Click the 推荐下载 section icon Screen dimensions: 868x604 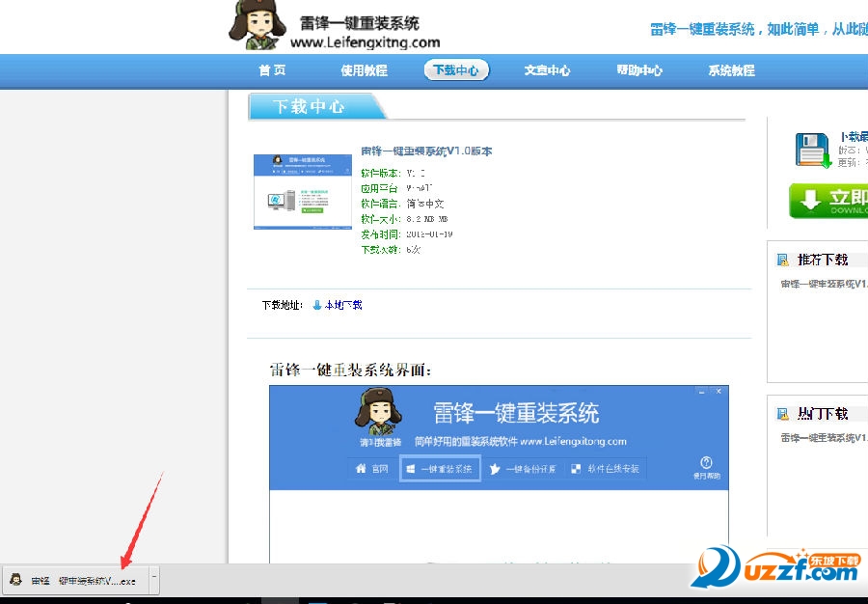point(783,260)
